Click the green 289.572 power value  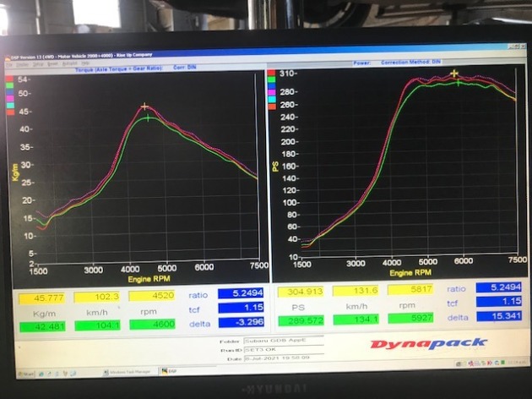point(301,320)
